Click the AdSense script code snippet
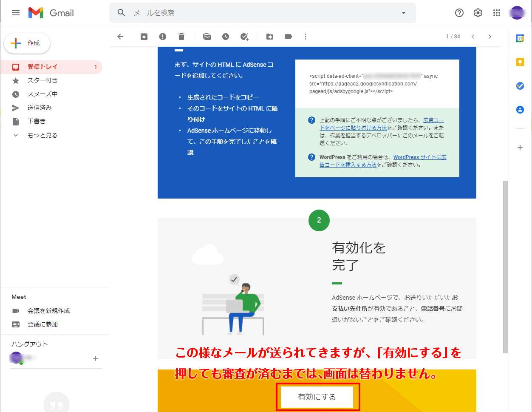The image size is (532, 412). [374, 84]
